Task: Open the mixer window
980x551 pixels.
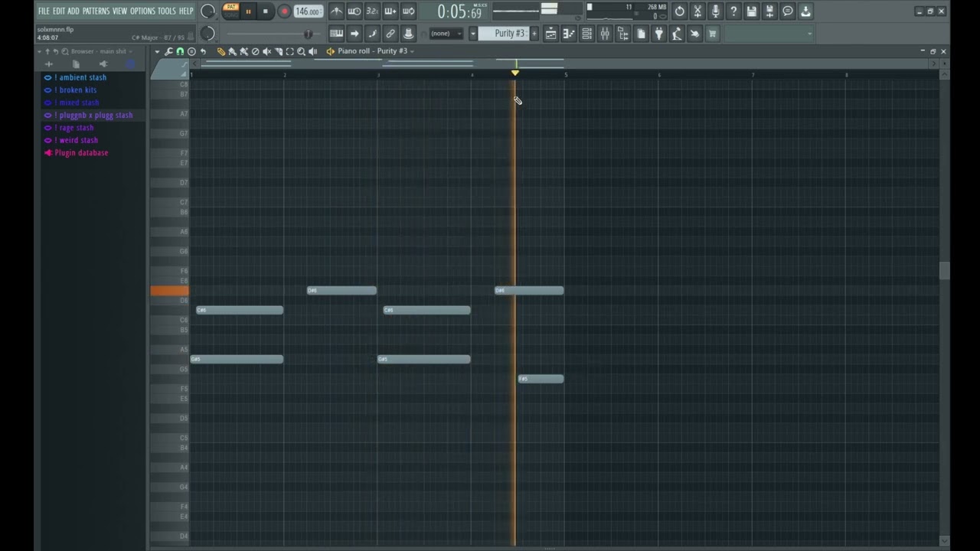Action: point(605,34)
